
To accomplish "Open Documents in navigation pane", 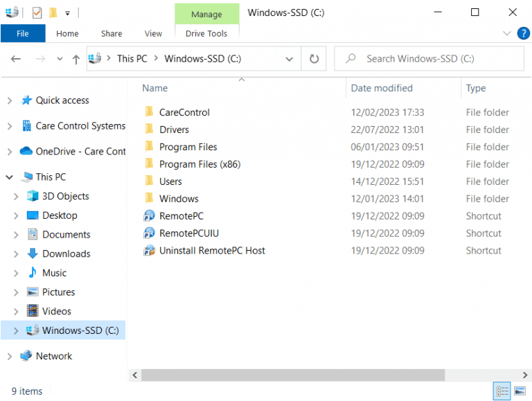I will [66, 234].
